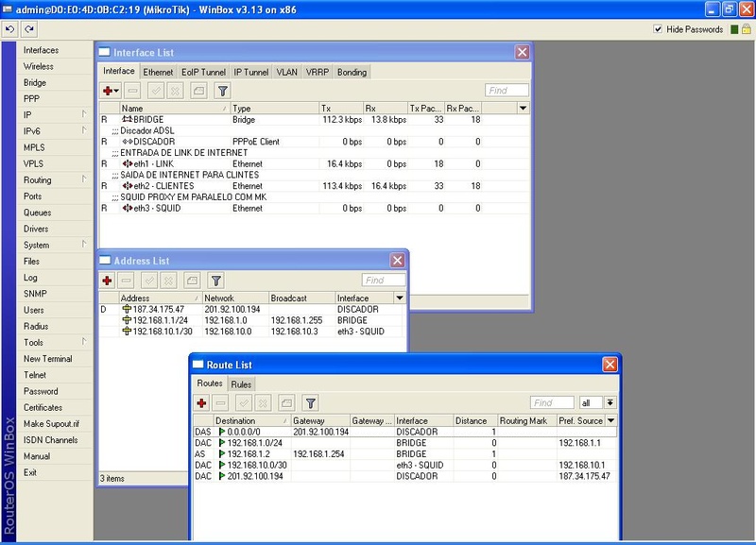Viewport: 756px width, 545px height.
Task: Select the BRIDGE interface row icon
Action: click(127, 119)
